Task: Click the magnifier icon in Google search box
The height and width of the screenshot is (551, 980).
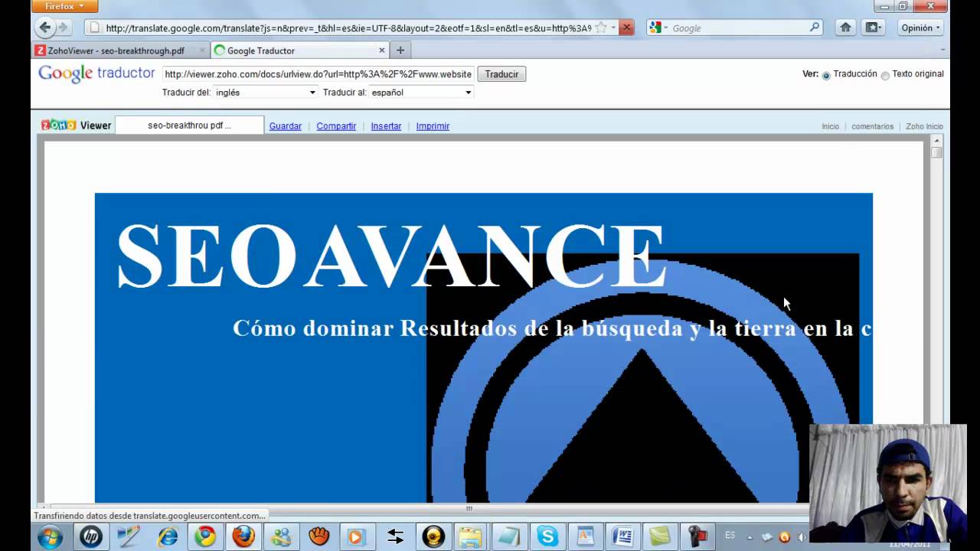Action: click(x=815, y=28)
